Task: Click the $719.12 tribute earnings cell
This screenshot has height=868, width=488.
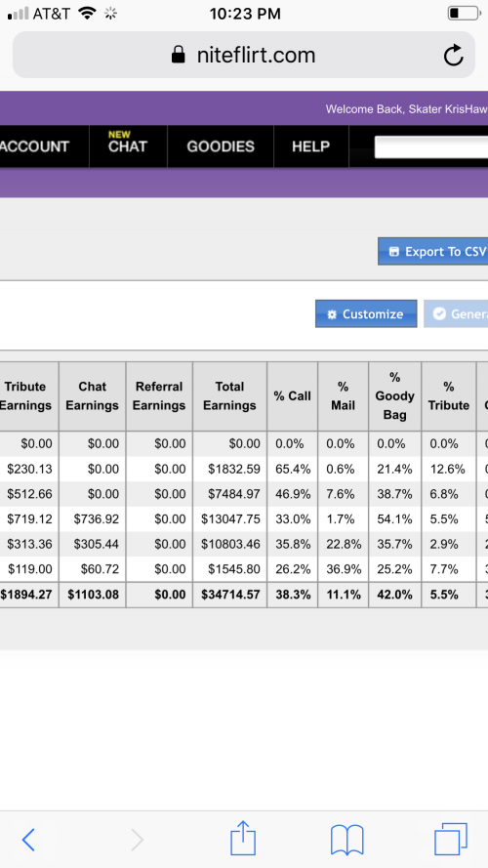Action: coord(29,519)
